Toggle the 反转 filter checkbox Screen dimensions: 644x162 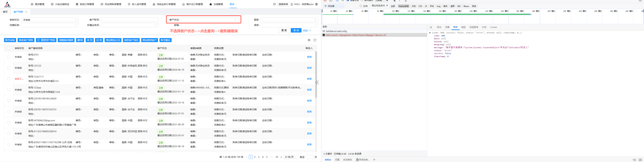click(361, 6)
